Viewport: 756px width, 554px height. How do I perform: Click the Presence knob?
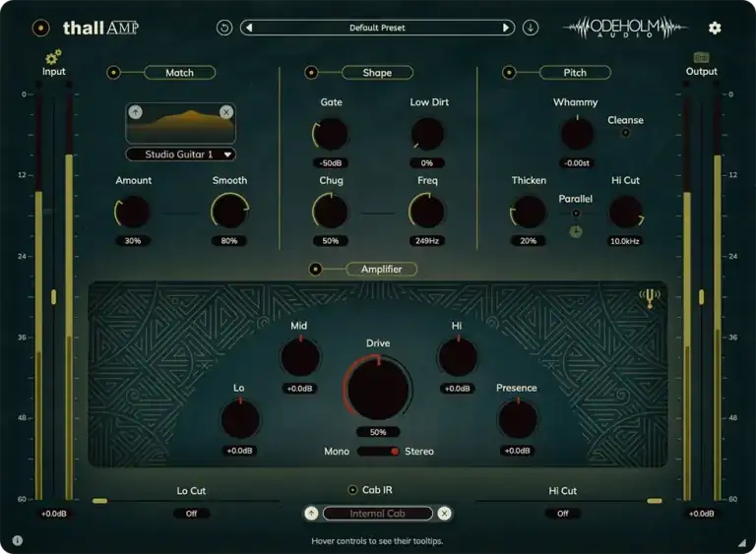click(518, 419)
